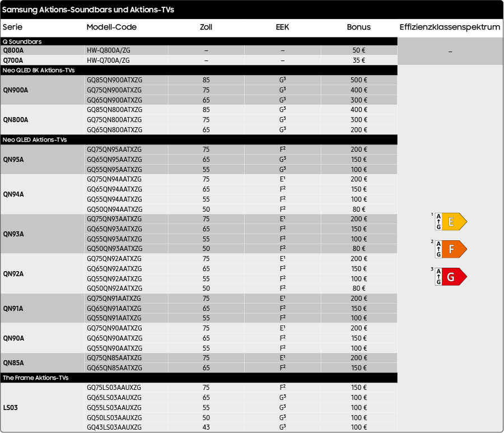The width and height of the screenshot is (504, 433).
Task: Select model code GQ55QN95AATXZG
Action: [114, 169]
